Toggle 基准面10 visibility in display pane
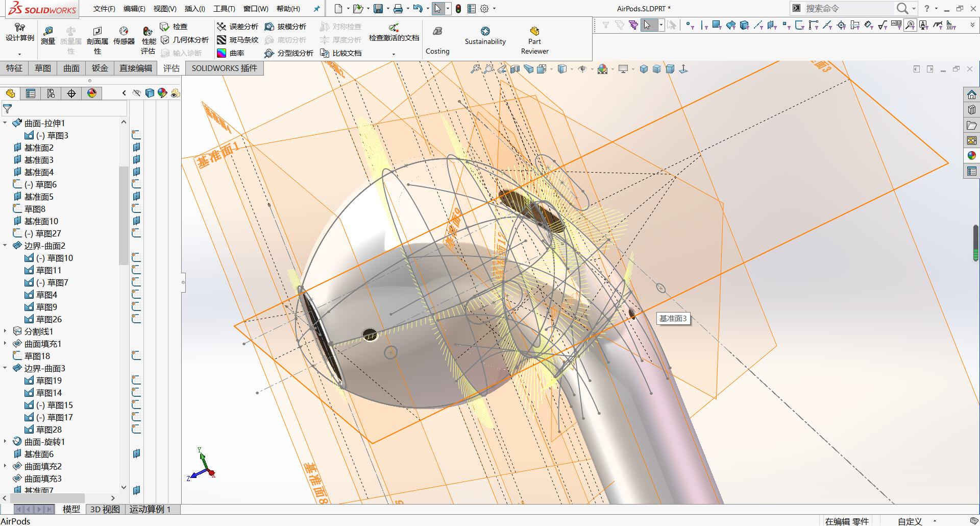The width and height of the screenshot is (980, 526). click(136, 221)
